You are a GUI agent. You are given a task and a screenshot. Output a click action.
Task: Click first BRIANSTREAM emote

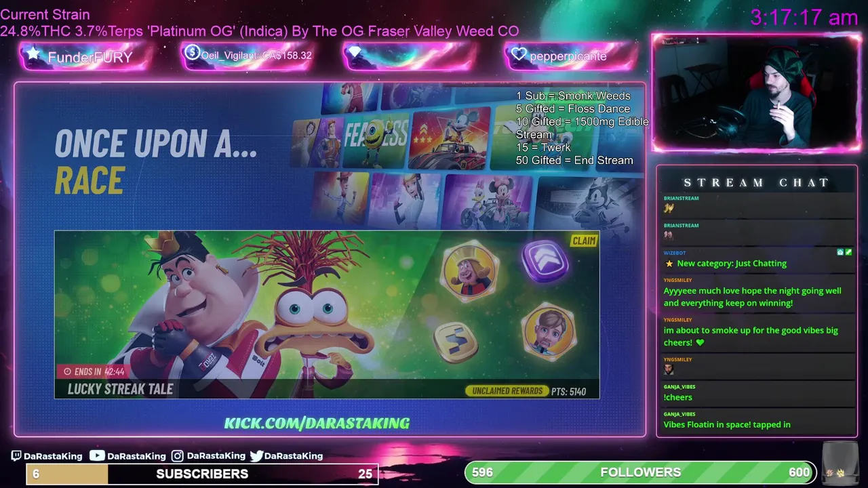point(669,208)
